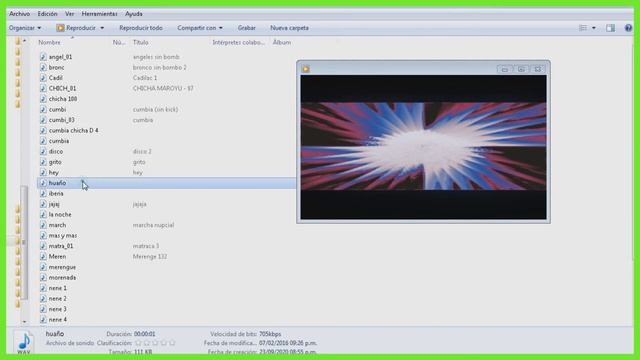Click bitrate value 705kbps
Screen dimensions: 640x360
tap(270, 334)
